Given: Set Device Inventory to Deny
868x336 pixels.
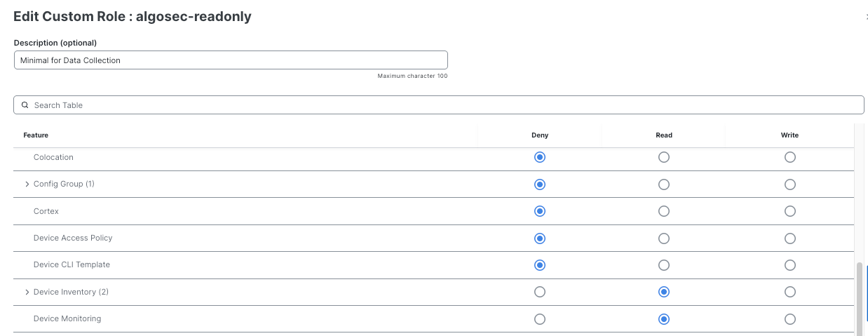Looking at the screenshot, I should point(539,292).
